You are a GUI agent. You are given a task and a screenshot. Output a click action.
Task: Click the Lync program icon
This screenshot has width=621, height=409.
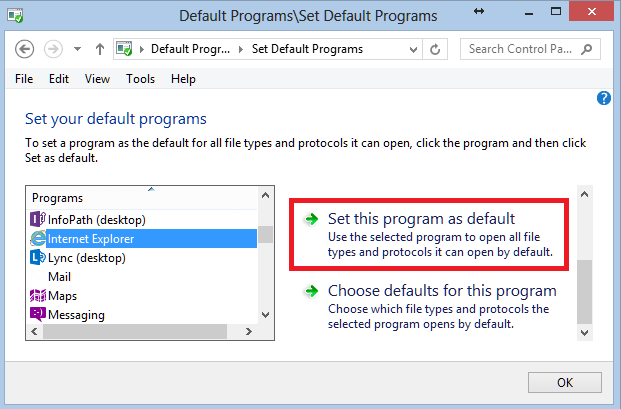click(x=38, y=257)
